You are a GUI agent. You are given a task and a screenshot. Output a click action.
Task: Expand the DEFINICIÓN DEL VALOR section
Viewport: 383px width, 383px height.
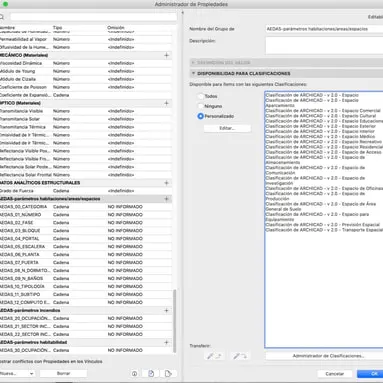[193, 63]
